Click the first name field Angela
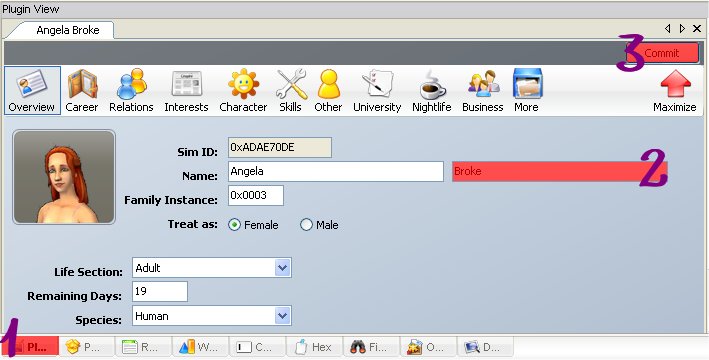This screenshot has width=709, height=360. (x=336, y=171)
